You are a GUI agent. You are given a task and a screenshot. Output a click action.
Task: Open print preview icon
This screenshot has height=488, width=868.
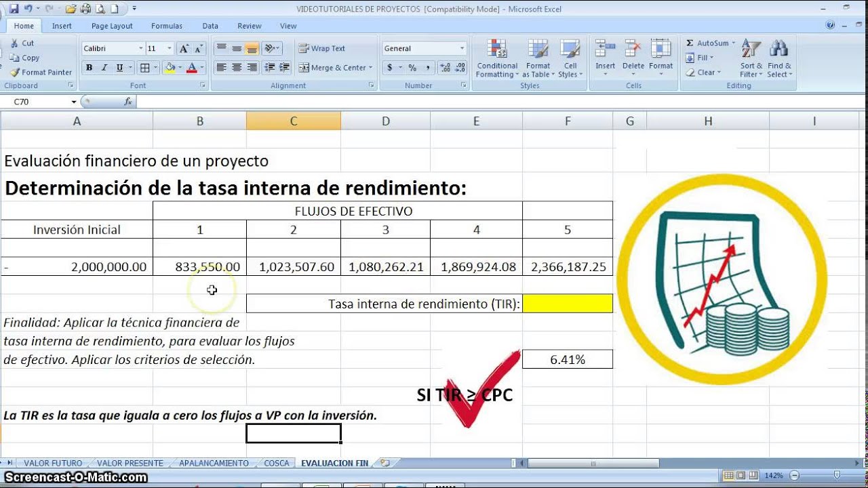pos(100,9)
